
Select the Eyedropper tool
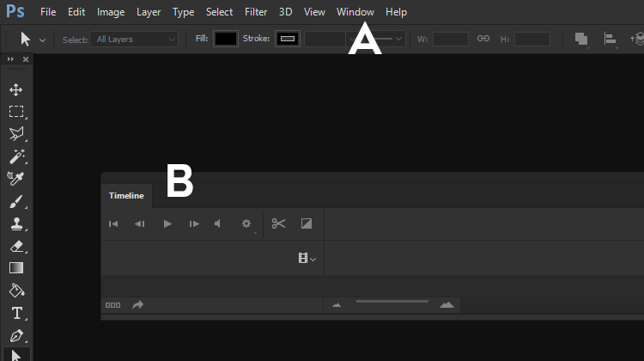[15, 179]
